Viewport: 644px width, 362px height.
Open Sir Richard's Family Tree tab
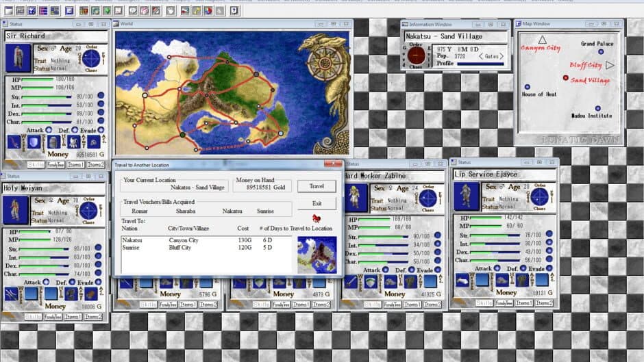click(x=55, y=165)
